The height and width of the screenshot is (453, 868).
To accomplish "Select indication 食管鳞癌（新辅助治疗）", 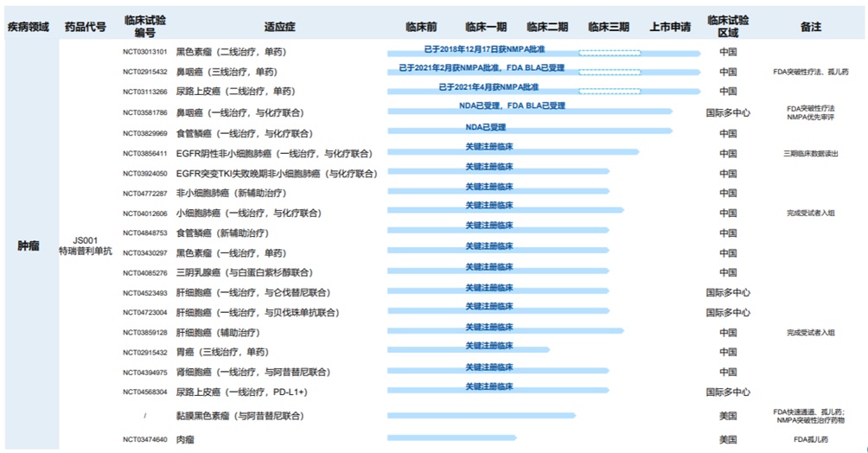I will pyautogui.click(x=222, y=233).
